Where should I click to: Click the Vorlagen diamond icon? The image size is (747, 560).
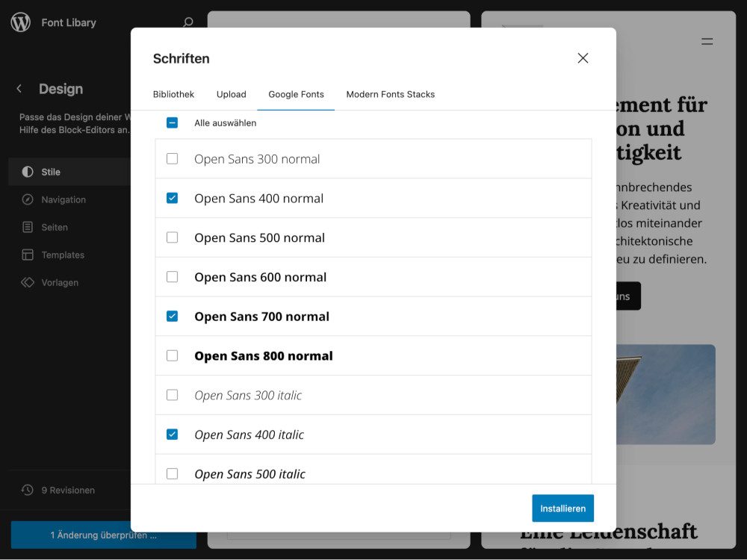(28, 282)
